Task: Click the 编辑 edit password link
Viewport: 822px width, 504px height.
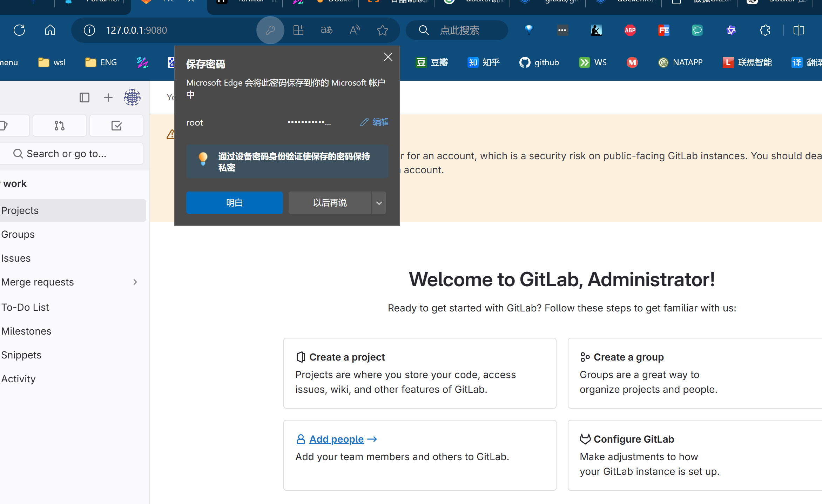Action: click(374, 122)
